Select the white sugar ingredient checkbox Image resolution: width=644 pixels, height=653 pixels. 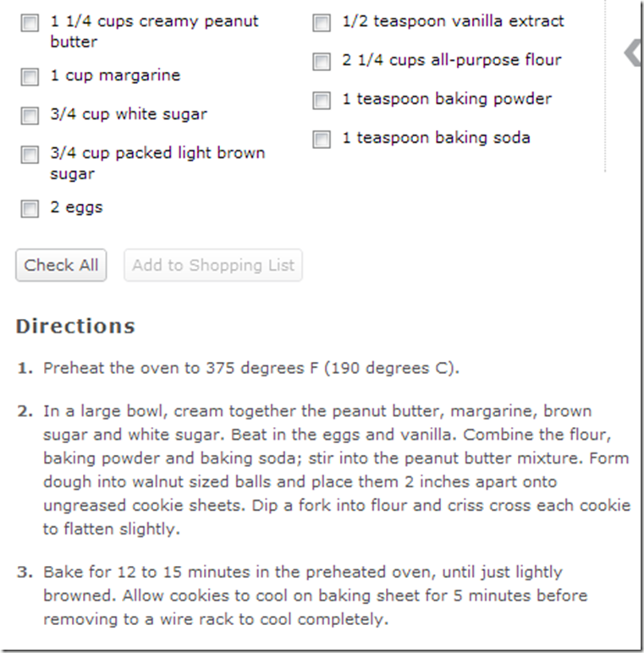point(30,116)
